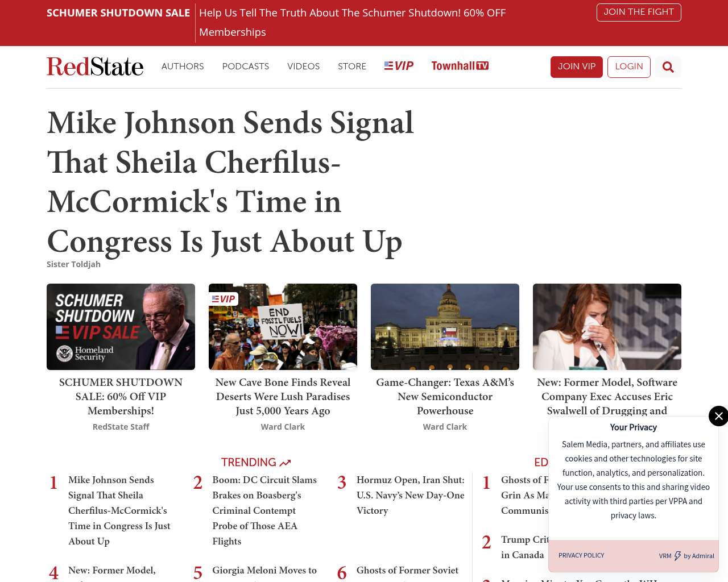Viewport: 728px width, 582px height.
Task: Read Eric Swalwell accusation article title
Action: (607, 397)
